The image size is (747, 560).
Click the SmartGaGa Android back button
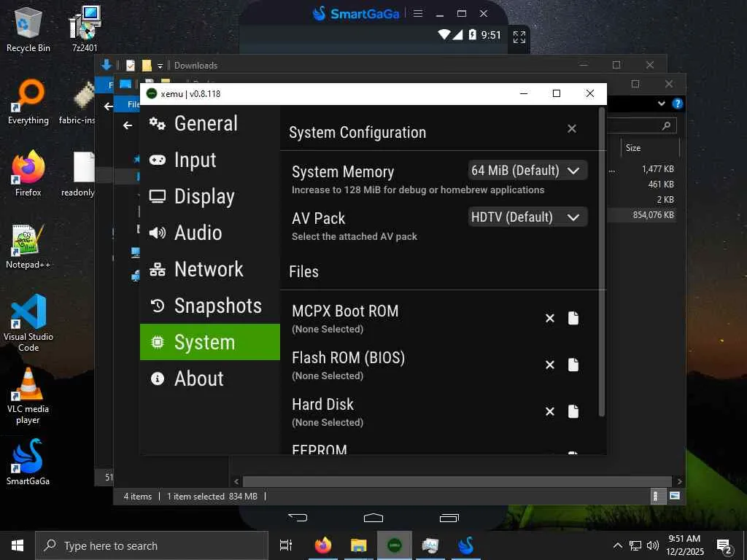[298, 518]
